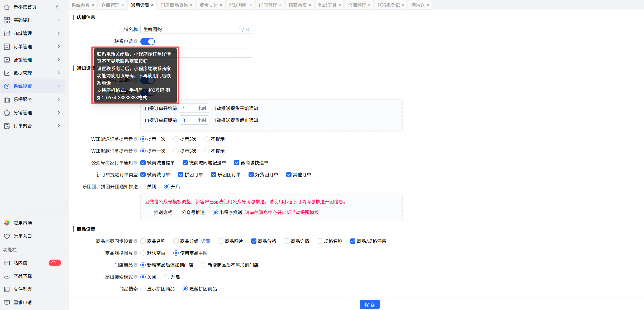Switch to the 门店商品查询 tab
Viewport: 644px width, 310px height.
(x=174, y=5)
